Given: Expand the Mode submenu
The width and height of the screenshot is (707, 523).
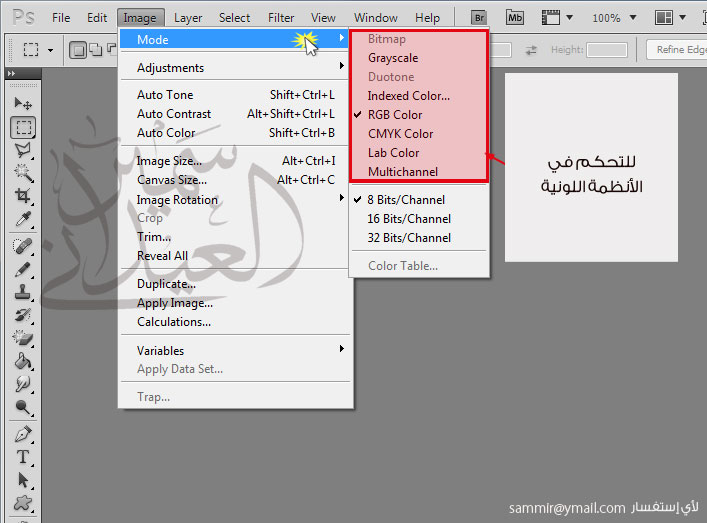Looking at the screenshot, I should (x=234, y=40).
